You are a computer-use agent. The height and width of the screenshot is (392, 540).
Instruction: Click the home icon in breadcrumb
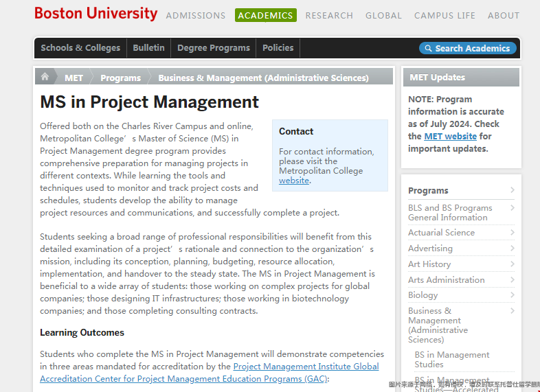(45, 77)
